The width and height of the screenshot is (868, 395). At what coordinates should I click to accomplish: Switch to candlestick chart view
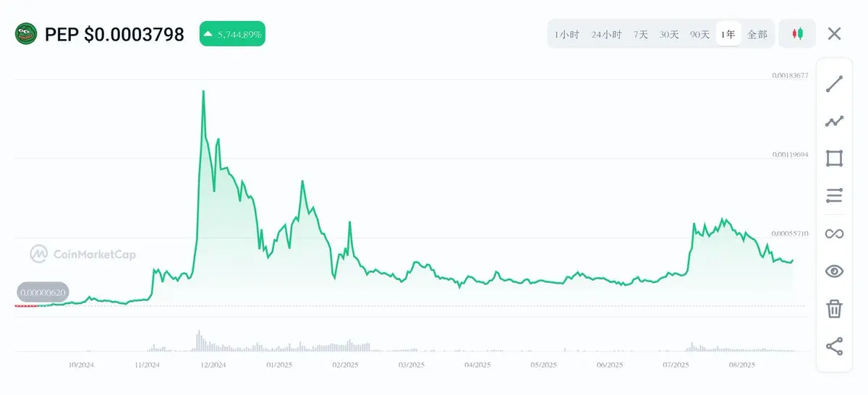(797, 34)
